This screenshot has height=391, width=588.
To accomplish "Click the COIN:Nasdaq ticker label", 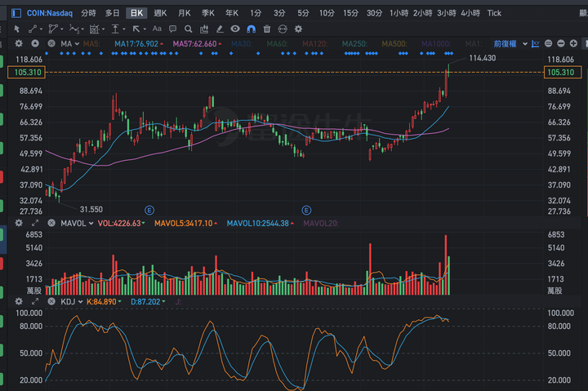I will (48, 13).
